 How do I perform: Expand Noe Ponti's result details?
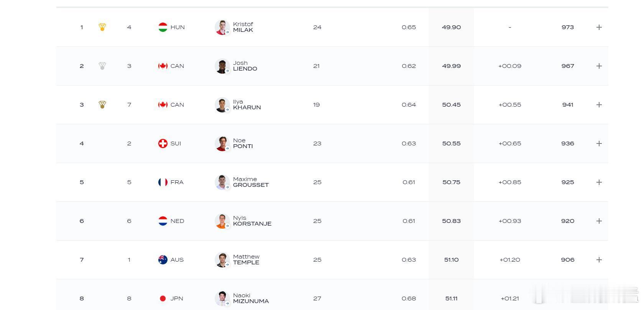[x=599, y=143]
